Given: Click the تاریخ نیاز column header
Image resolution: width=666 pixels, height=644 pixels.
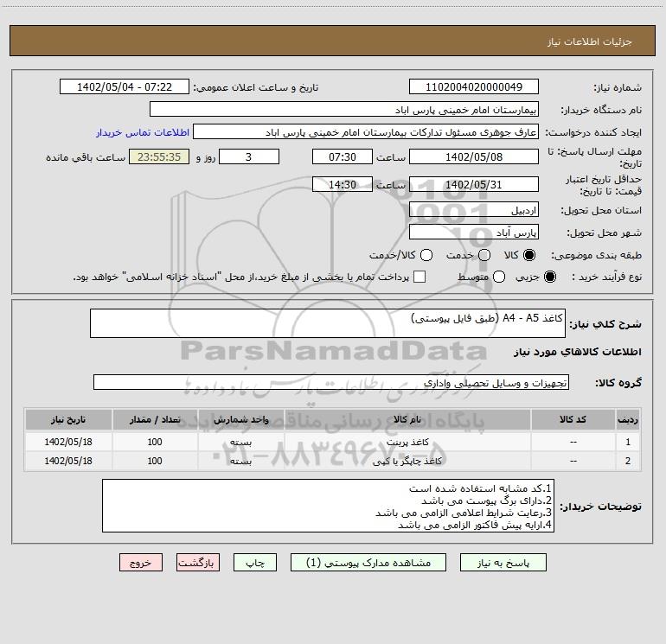Looking at the screenshot, I should click(x=68, y=419).
